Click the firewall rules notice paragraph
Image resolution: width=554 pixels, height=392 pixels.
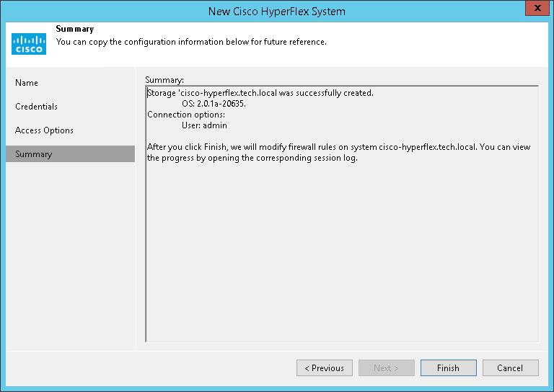[x=338, y=152]
